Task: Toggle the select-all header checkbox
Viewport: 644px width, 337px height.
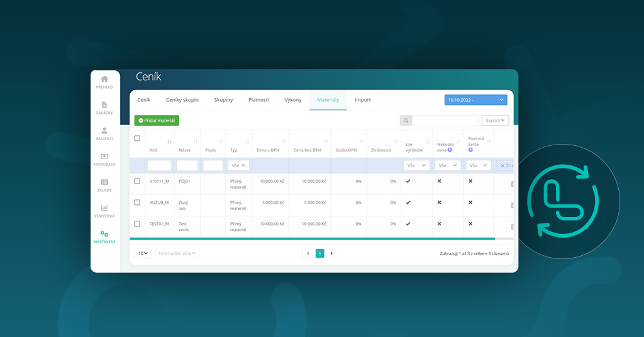Action: point(137,138)
